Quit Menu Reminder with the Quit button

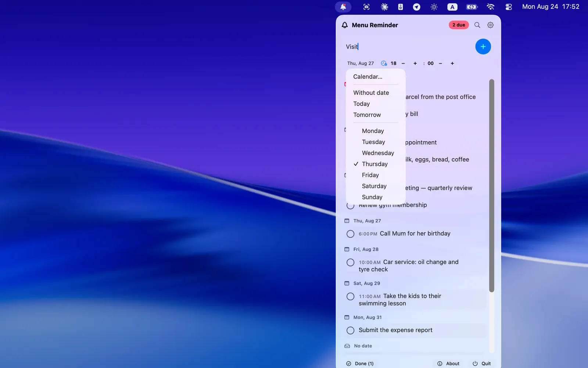pyautogui.click(x=482, y=364)
